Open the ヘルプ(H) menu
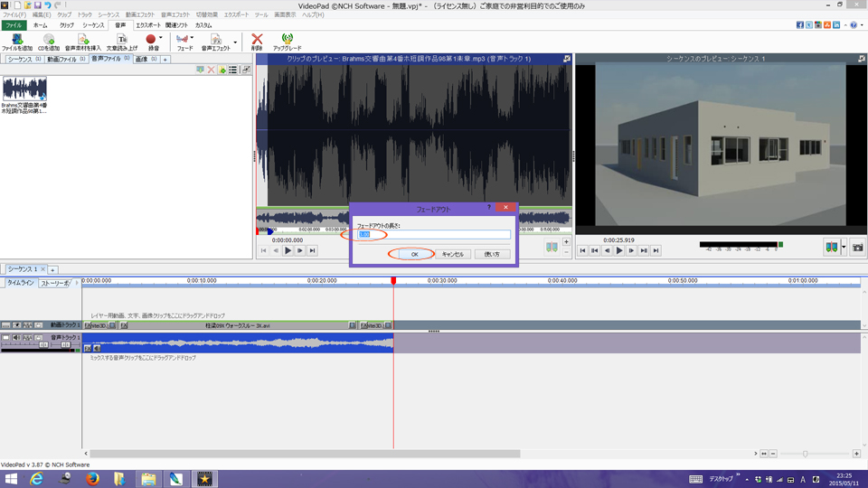 (x=313, y=15)
